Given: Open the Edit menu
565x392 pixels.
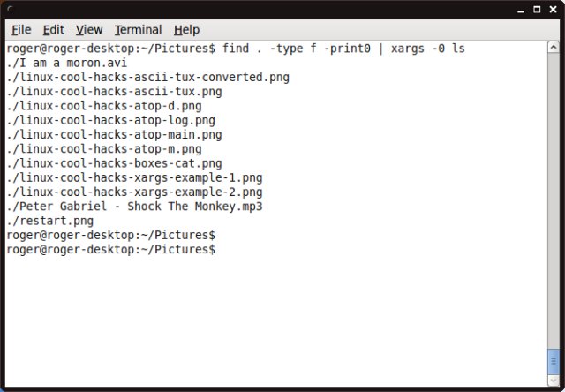Looking at the screenshot, I should point(53,29).
